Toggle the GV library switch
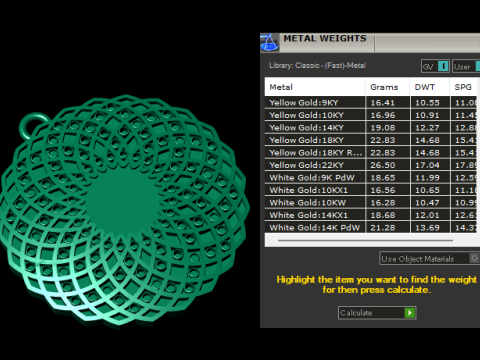Image resolution: width=480 pixels, height=360 pixels. pos(435,66)
